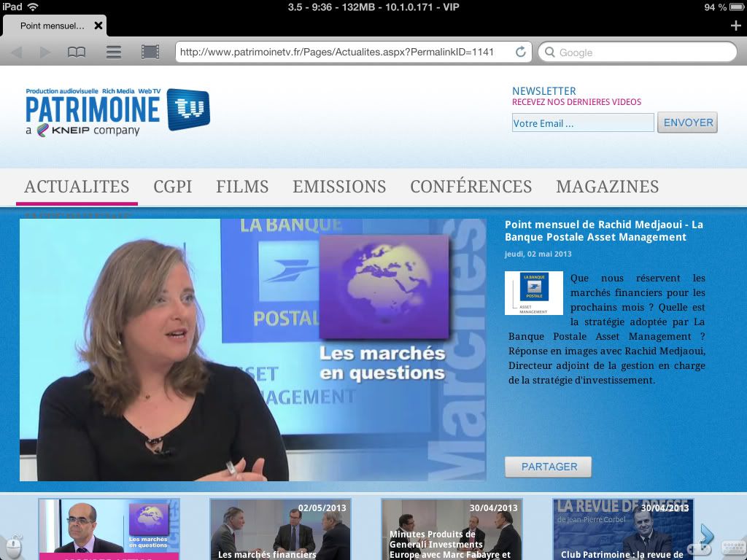Click the PARTAGER button
This screenshot has height=560, width=747.
[x=549, y=467]
